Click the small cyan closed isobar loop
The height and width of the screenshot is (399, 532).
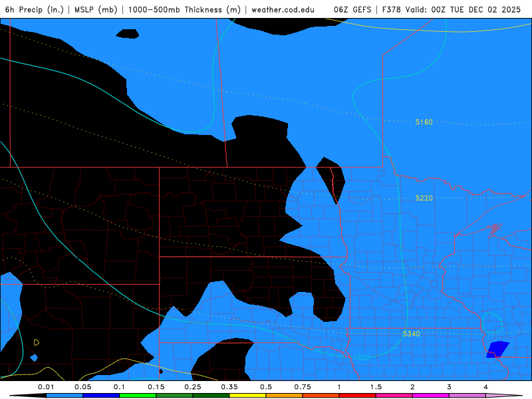click(492, 323)
